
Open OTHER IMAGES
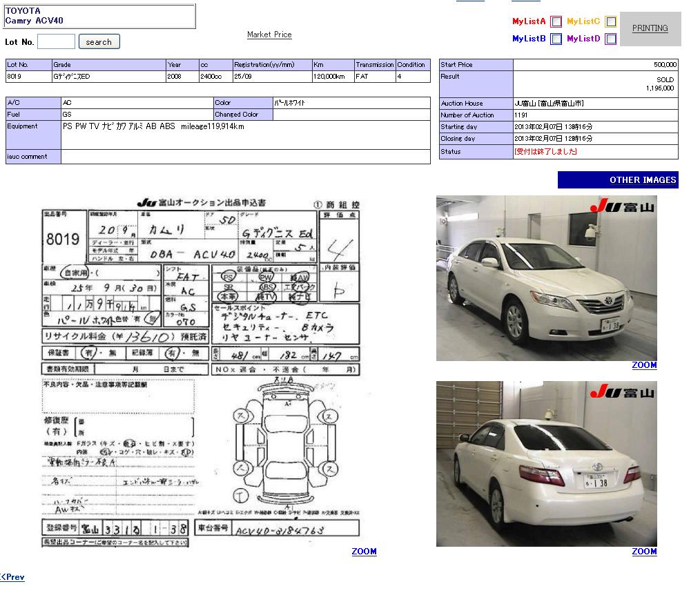point(618,180)
